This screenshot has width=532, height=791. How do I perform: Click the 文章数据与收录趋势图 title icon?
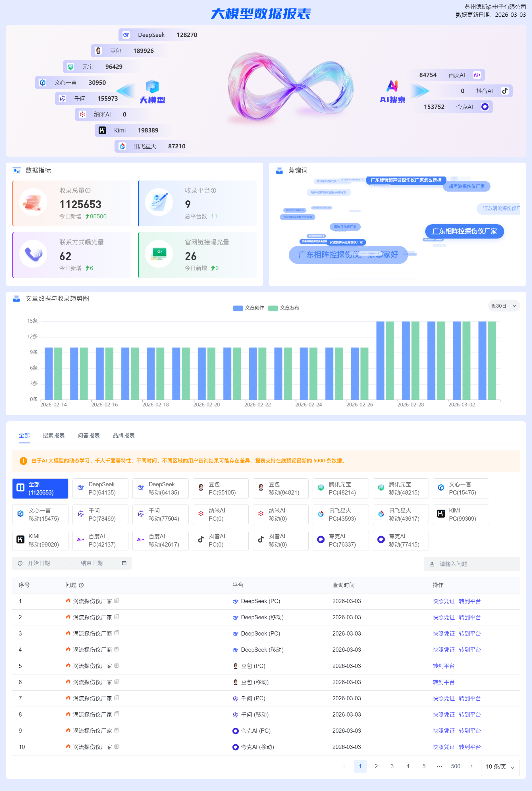point(16,299)
